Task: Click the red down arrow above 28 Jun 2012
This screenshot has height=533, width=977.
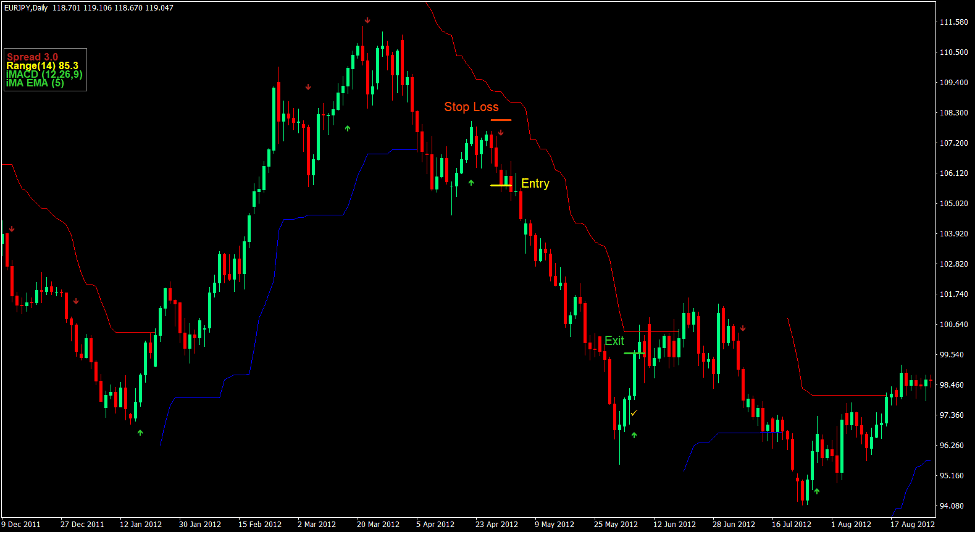Action: coord(742,328)
